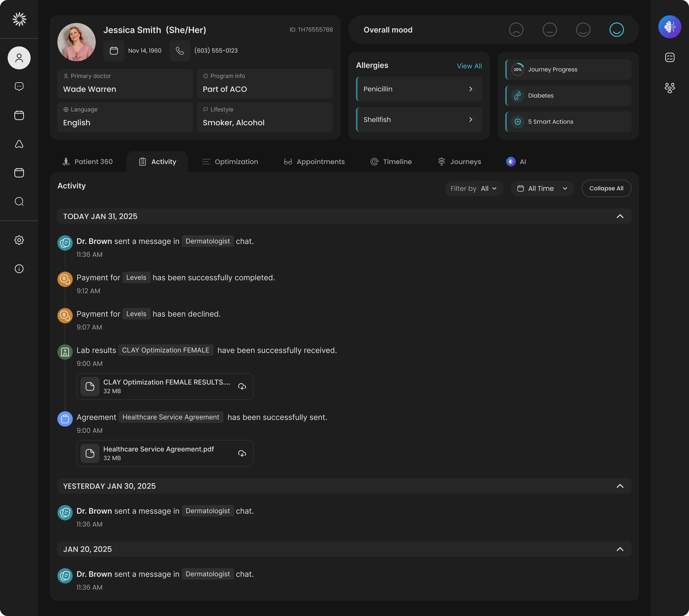
Task: Click the birthdate calendar icon
Action: pos(114,51)
